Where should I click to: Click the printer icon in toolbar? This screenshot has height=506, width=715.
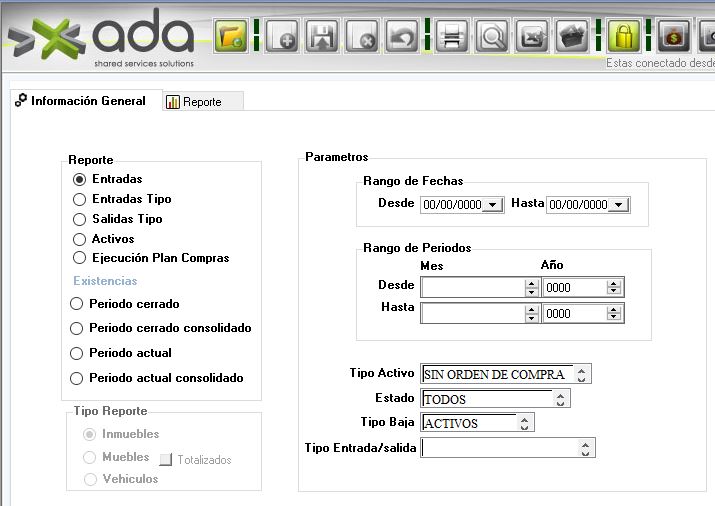click(451, 37)
